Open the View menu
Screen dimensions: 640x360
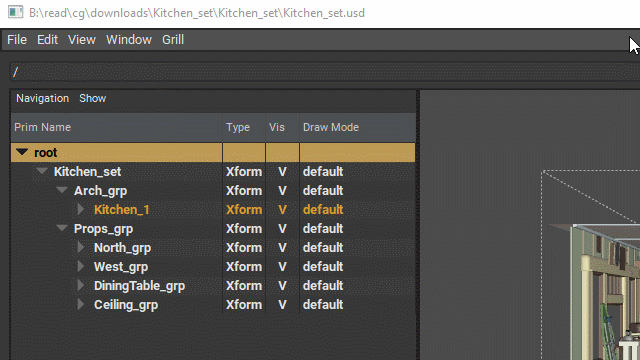[82, 40]
